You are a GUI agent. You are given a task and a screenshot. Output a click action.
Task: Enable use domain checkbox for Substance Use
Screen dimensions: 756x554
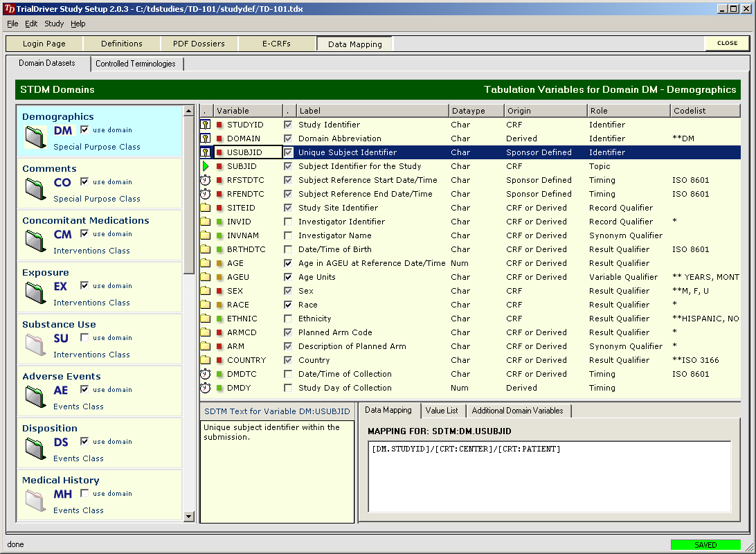[84, 338]
